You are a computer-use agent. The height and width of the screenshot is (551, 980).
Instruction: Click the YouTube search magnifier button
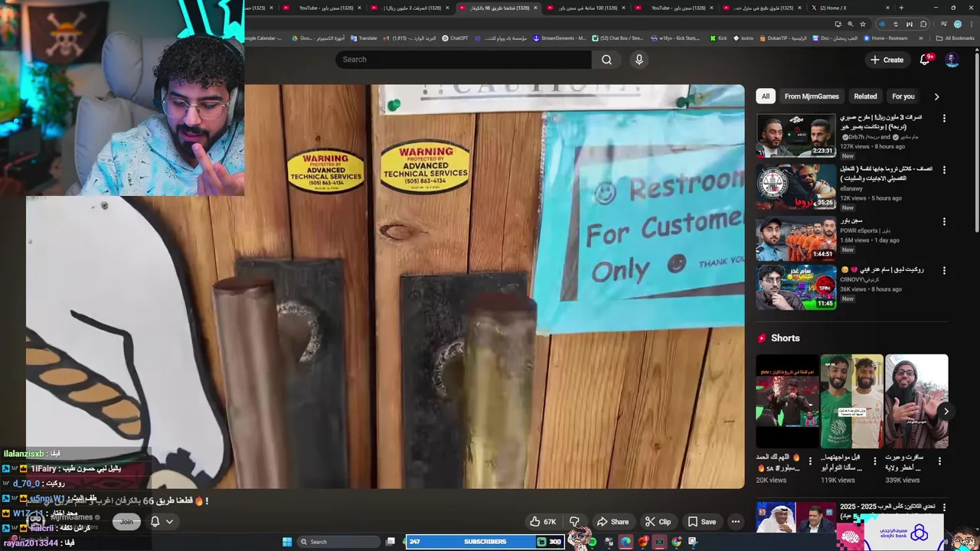tap(606, 60)
